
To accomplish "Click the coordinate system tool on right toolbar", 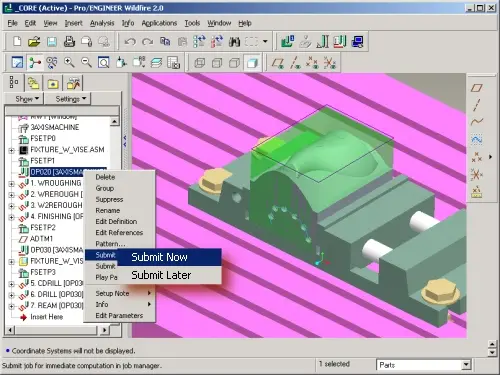I will [477, 174].
